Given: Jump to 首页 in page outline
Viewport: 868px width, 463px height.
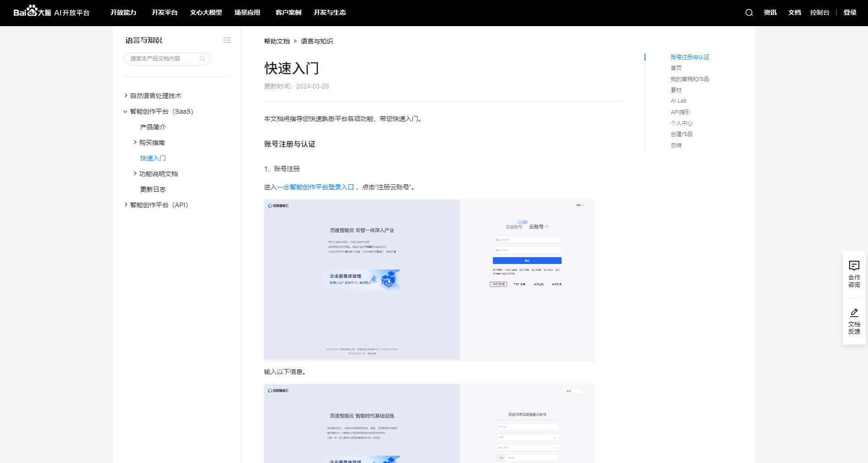Looking at the screenshot, I should pyautogui.click(x=676, y=68).
